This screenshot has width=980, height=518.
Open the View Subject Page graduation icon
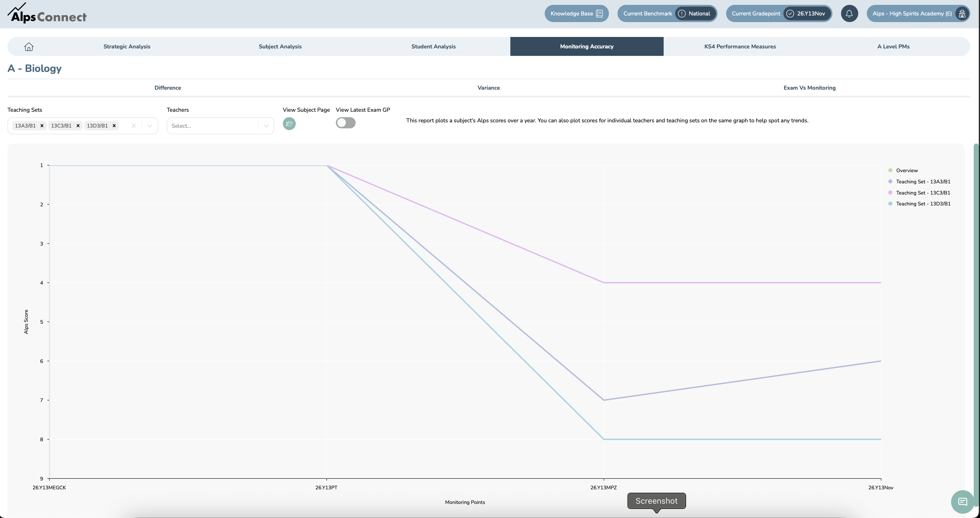point(289,123)
